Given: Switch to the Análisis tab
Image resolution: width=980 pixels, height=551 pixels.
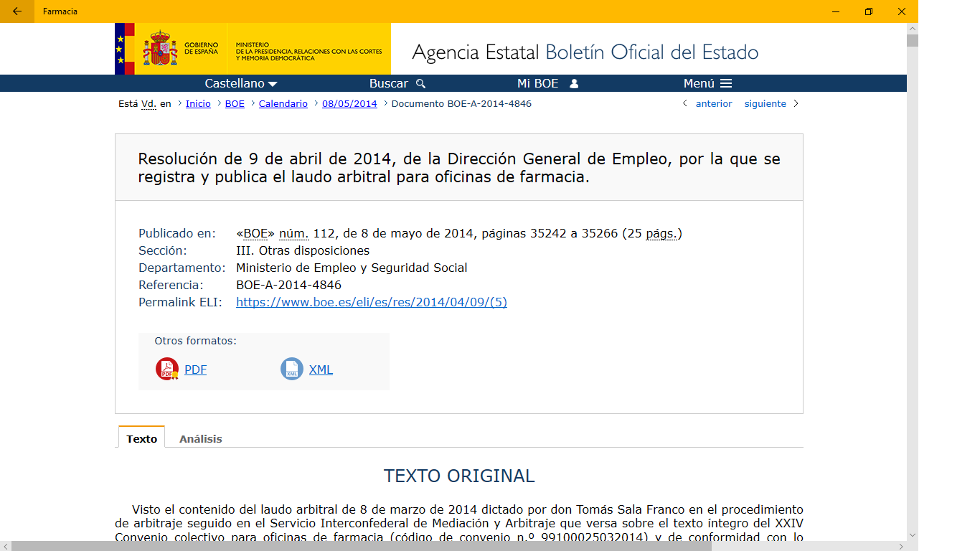Looking at the screenshot, I should 201,438.
